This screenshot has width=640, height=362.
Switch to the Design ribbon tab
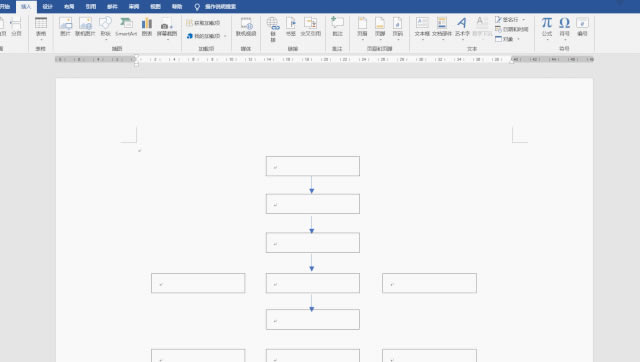click(47, 7)
